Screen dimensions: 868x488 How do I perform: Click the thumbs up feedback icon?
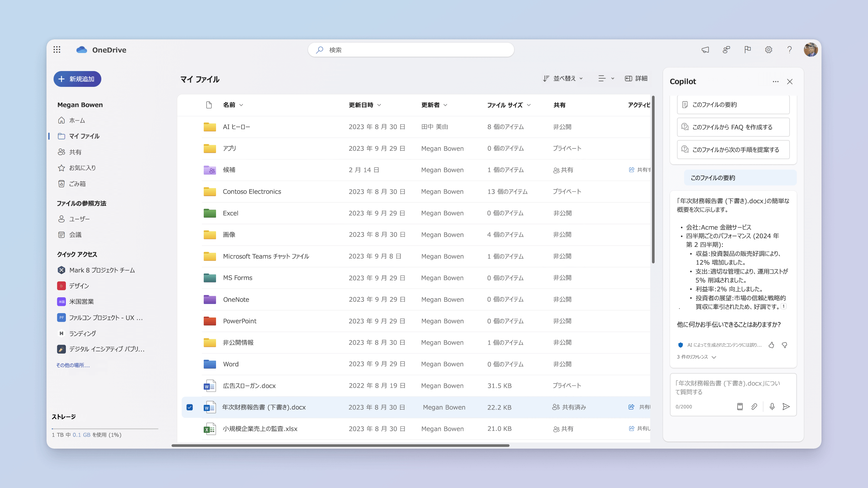(771, 344)
